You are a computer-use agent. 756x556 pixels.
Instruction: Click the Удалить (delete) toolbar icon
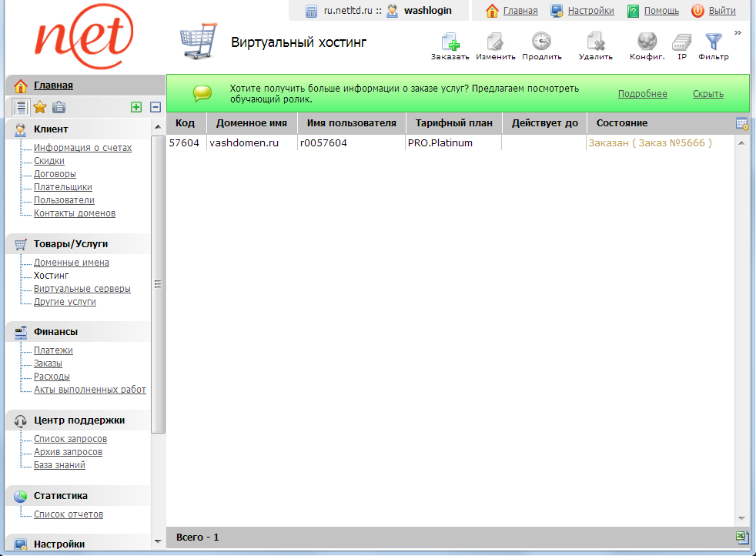pos(595,42)
